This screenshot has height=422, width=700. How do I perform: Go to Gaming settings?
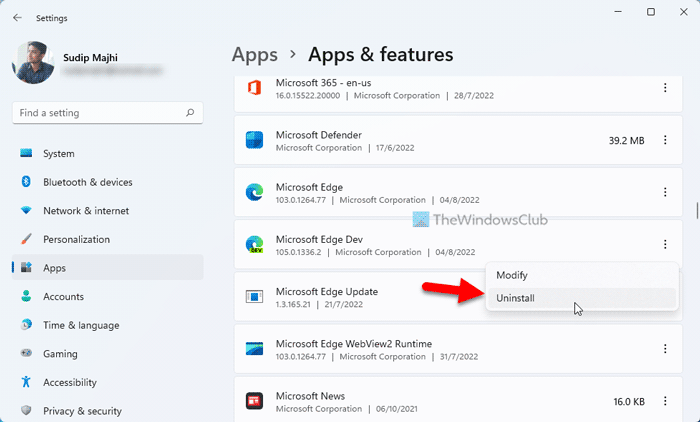pos(108,354)
